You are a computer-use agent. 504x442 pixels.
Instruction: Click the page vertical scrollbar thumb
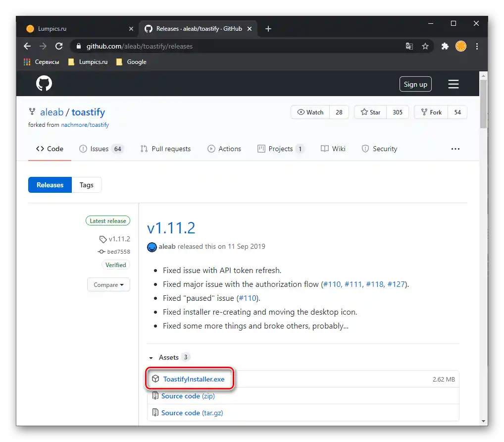pyautogui.click(x=483, y=103)
